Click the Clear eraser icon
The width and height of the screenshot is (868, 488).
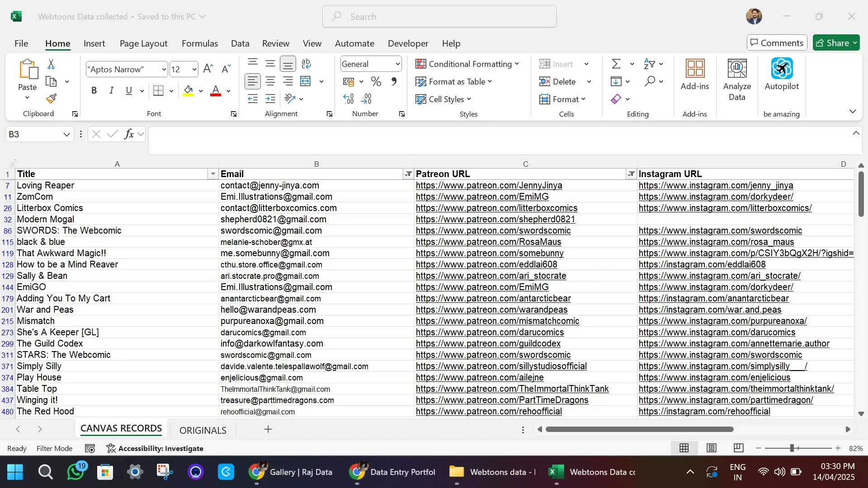[616, 99]
